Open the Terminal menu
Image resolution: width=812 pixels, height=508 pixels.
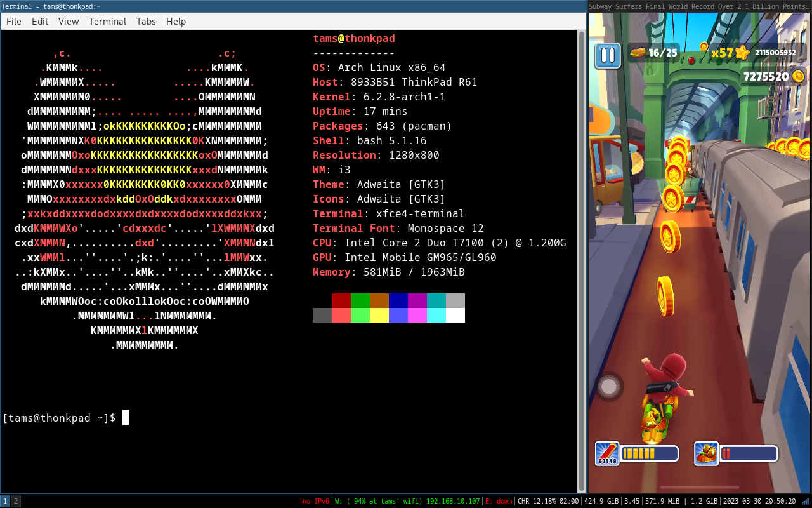[107, 21]
